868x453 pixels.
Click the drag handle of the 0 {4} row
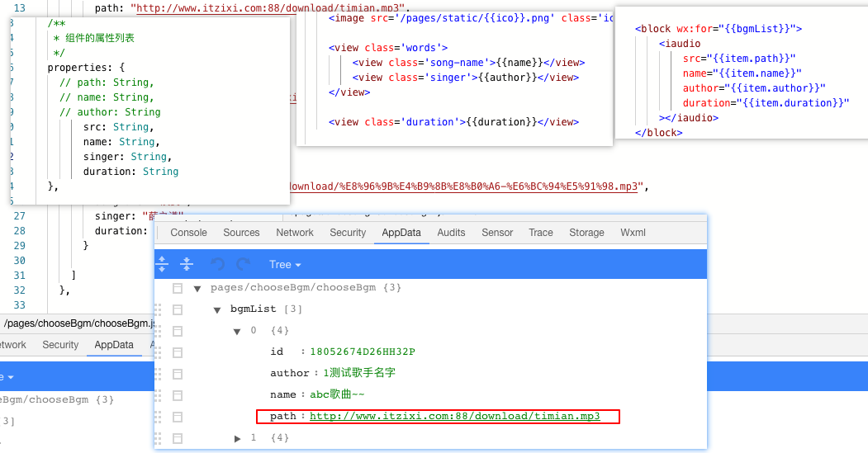coord(159,332)
